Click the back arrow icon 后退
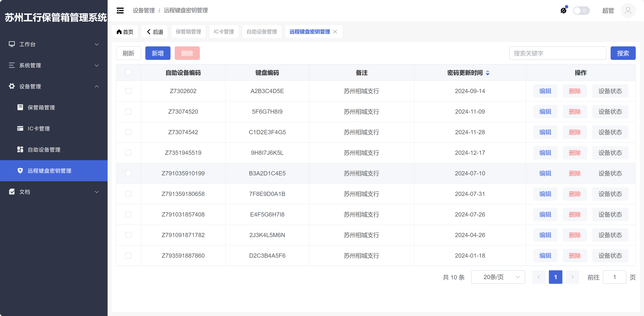 (149, 32)
